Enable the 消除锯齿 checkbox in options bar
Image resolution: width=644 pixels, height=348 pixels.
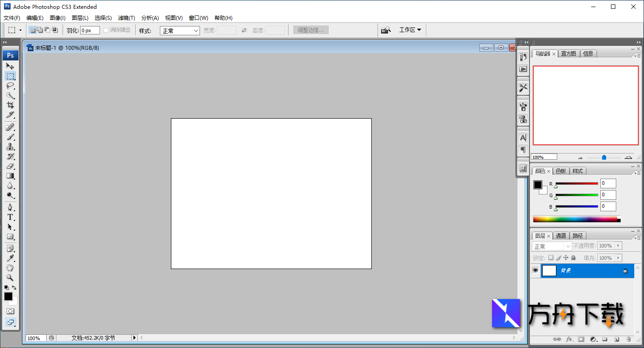pos(106,30)
